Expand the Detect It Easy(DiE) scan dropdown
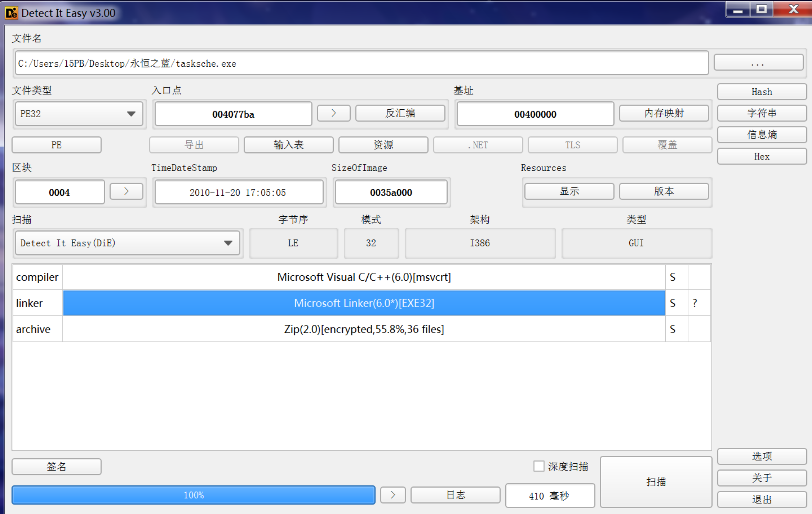This screenshot has height=514, width=812. 127,243
